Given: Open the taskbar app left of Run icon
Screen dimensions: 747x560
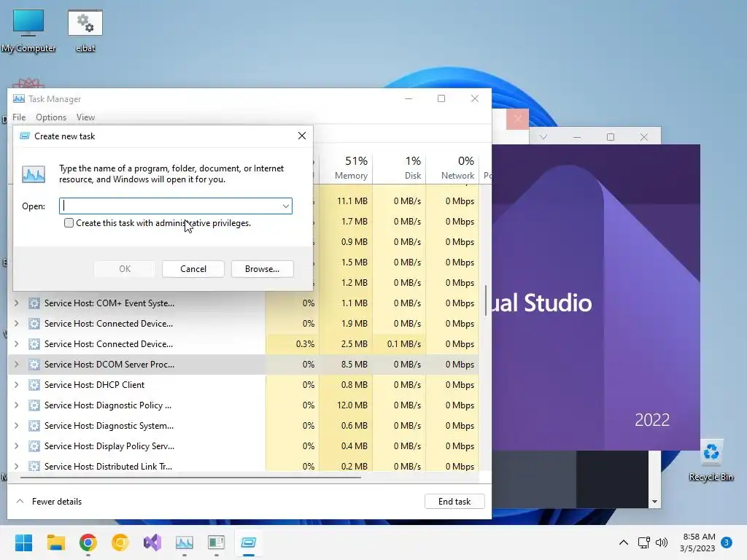Looking at the screenshot, I should point(216,542).
